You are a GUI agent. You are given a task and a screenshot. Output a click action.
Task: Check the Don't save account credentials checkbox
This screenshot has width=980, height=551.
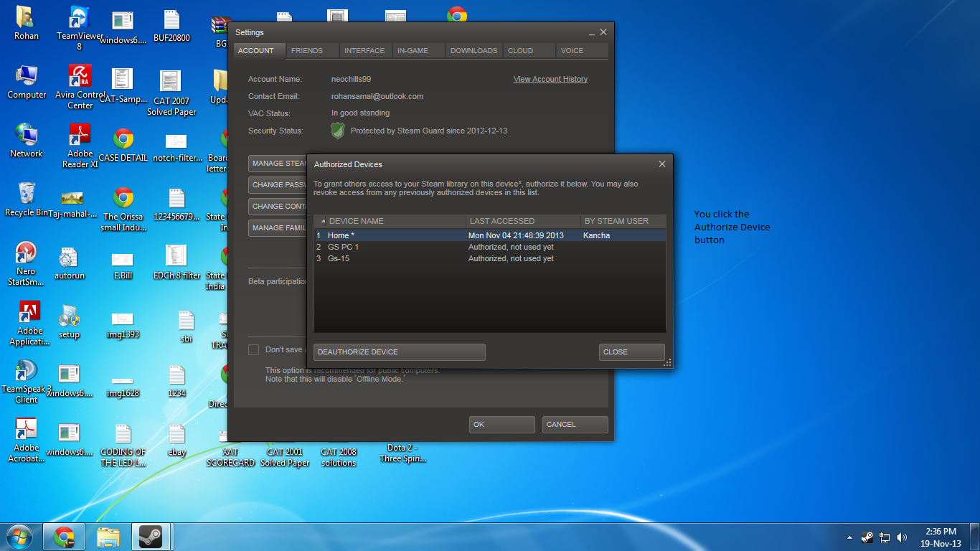(x=253, y=349)
